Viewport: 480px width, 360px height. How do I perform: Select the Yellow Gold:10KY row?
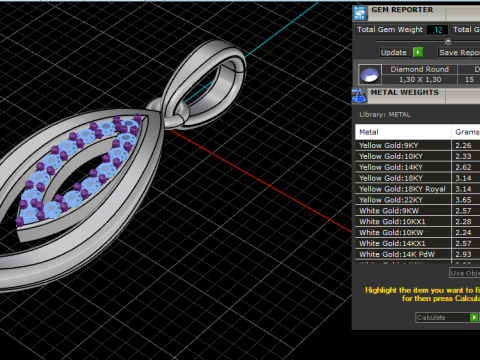click(x=418, y=156)
